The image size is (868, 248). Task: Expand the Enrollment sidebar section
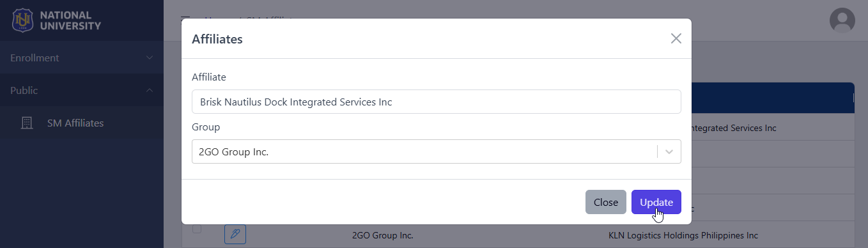82,58
